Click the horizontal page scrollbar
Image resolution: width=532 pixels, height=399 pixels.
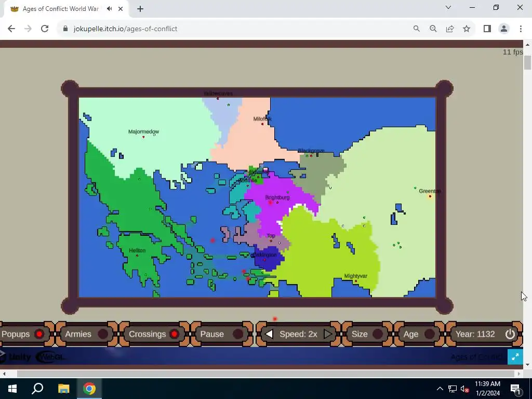265,374
